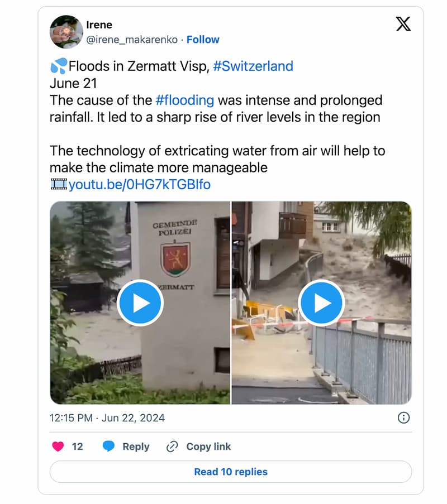
Task: Click the display name Irene
Action: click(x=99, y=25)
